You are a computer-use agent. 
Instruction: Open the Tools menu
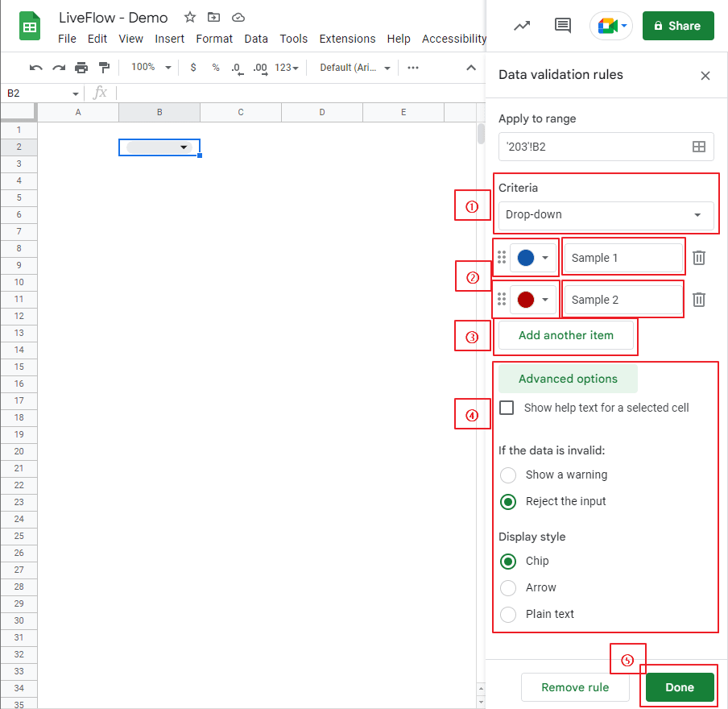pyautogui.click(x=293, y=39)
